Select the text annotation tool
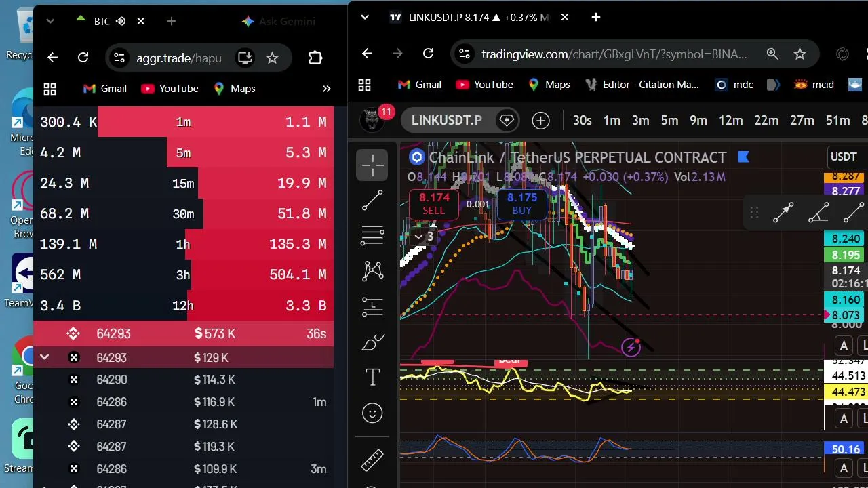 click(372, 378)
